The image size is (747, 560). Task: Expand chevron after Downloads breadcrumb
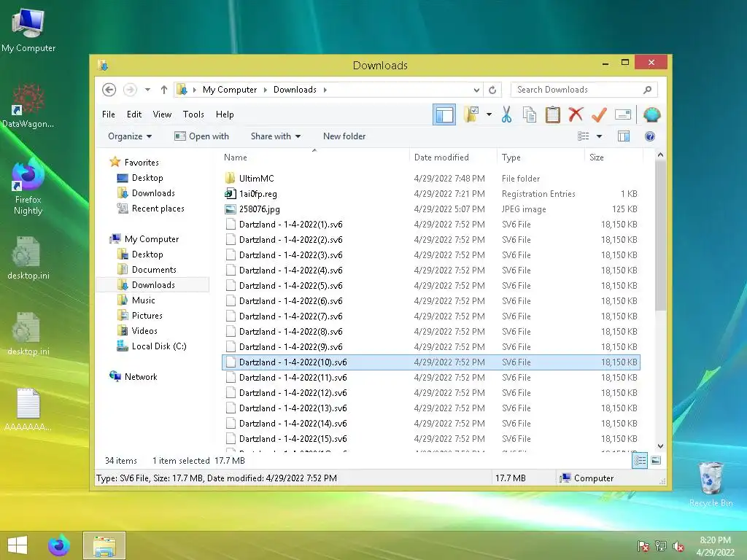(325, 90)
